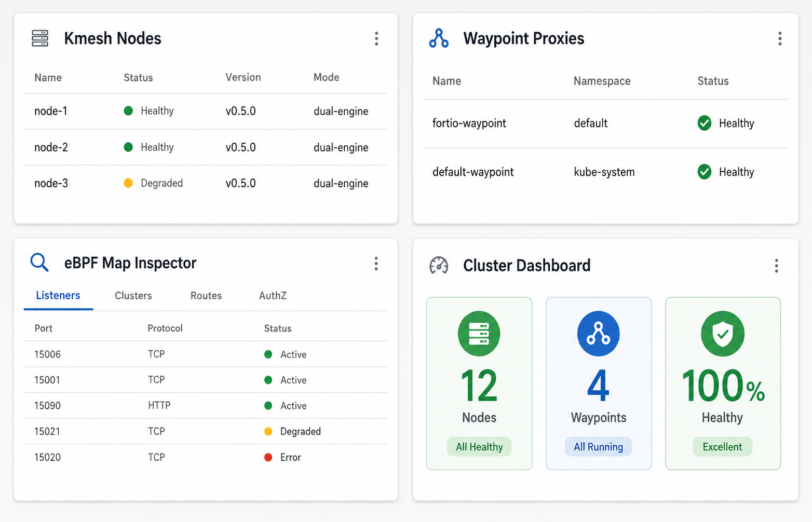Click the green check icon for default-waypoint
The height and width of the screenshot is (522, 812).
click(705, 172)
